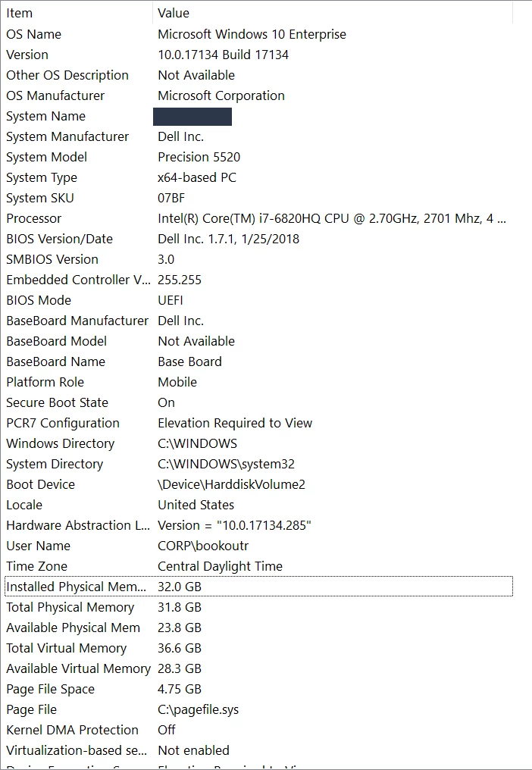The width and height of the screenshot is (532, 770).
Task: Select BaseBoard Manufacturer row
Action: [259, 321]
